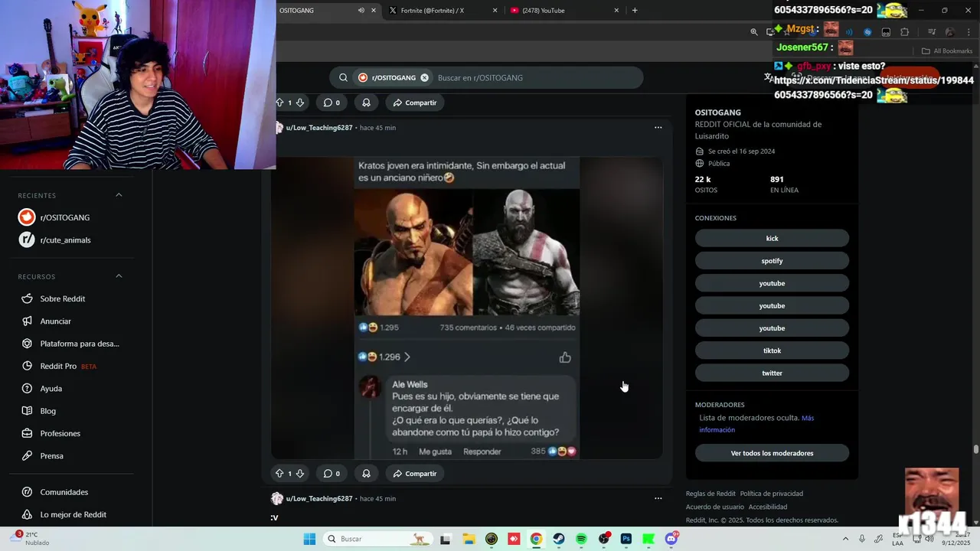Open the Accesibilidad footer link

point(768,507)
